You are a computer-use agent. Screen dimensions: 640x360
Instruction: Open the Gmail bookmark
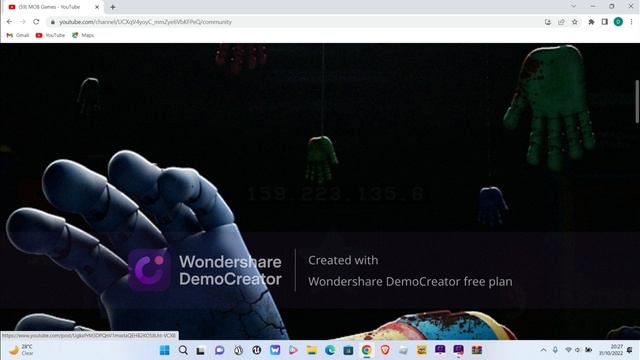[18, 35]
